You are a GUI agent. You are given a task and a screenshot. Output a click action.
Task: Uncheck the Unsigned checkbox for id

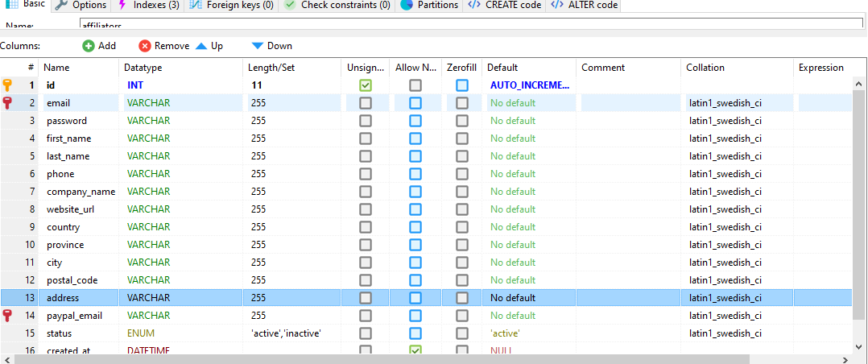[x=366, y=85]
